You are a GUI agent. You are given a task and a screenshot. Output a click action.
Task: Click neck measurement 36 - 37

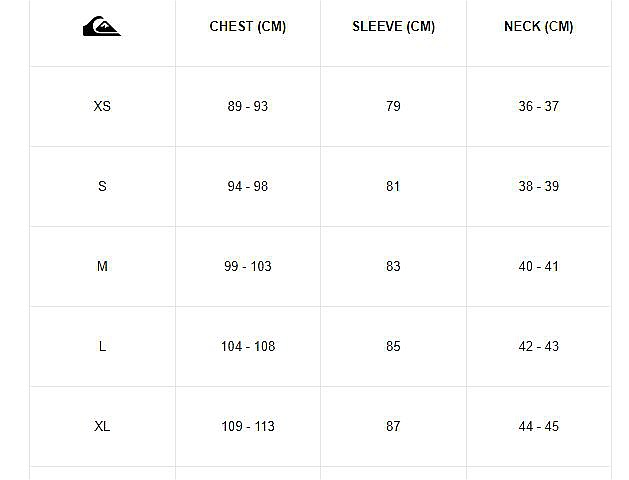click(x=538, y=106)
